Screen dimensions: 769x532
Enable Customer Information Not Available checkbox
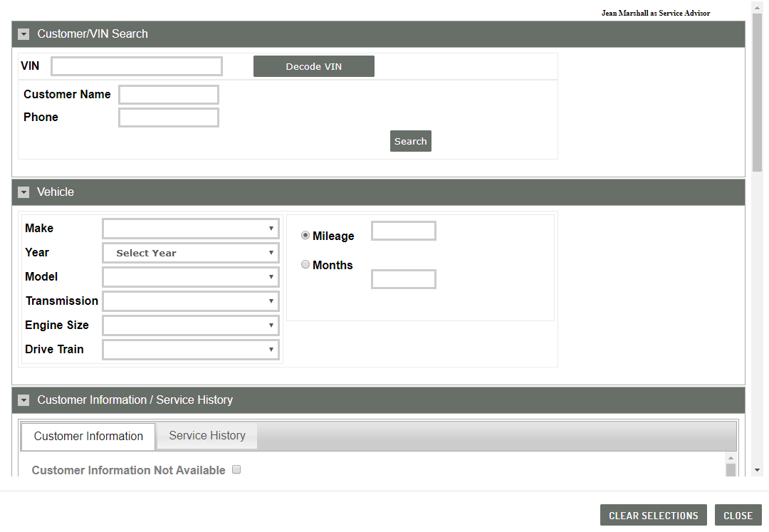(236, 469)
